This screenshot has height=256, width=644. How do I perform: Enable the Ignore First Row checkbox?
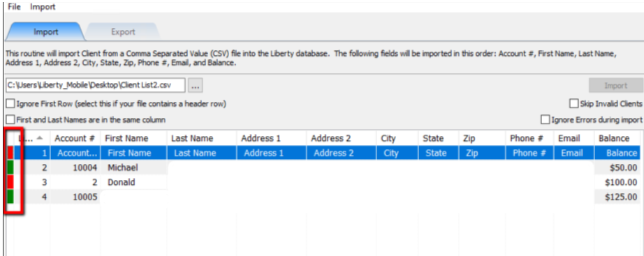point(10,104)
